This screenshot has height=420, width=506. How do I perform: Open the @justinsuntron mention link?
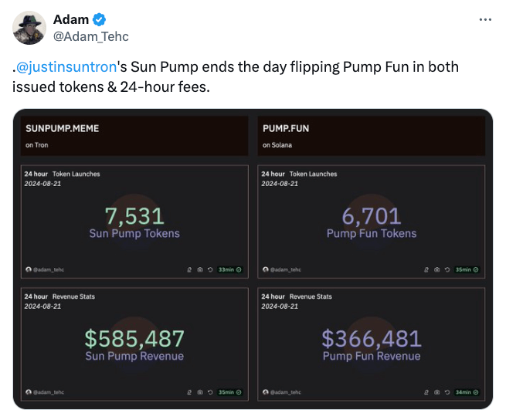coord(65,67)
